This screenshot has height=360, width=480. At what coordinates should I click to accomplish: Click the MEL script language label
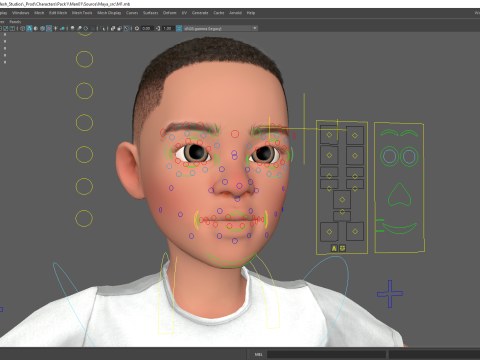coord(259,354)
